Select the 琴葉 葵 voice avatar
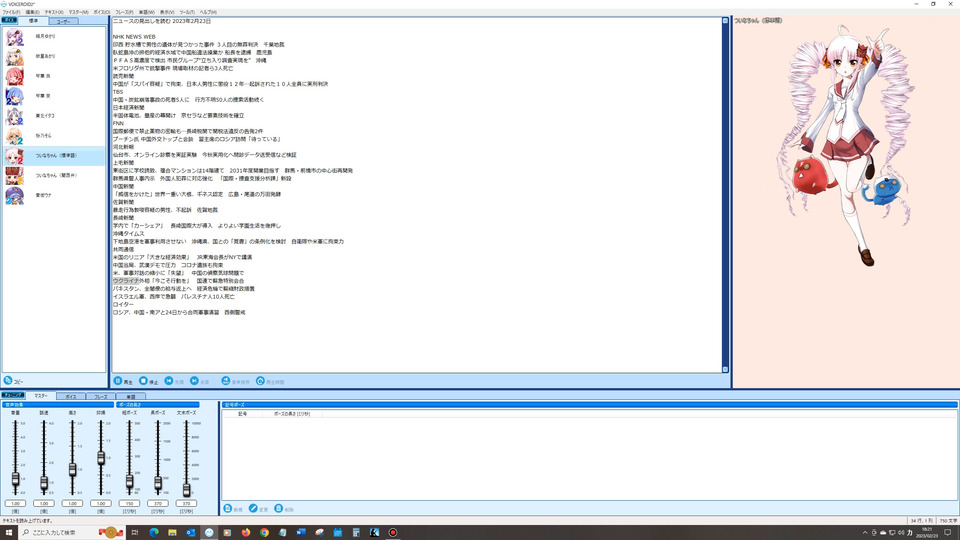Viewport: 960px width, 540px height. pyautogui.click(x=15, y=96)
